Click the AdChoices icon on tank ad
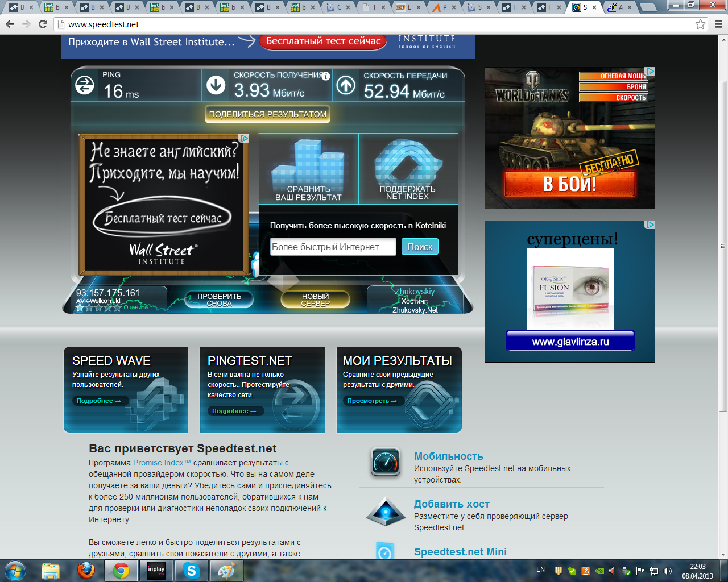Viewport: 728px width, 582px height. pos(651,71)
